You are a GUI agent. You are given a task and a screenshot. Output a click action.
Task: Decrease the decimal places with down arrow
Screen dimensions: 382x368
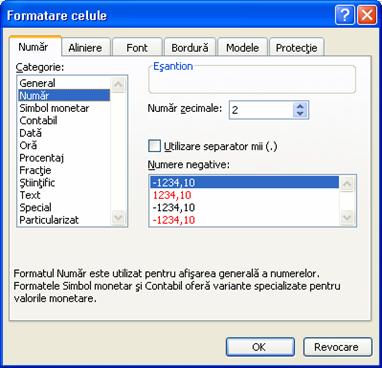(300, 114)
